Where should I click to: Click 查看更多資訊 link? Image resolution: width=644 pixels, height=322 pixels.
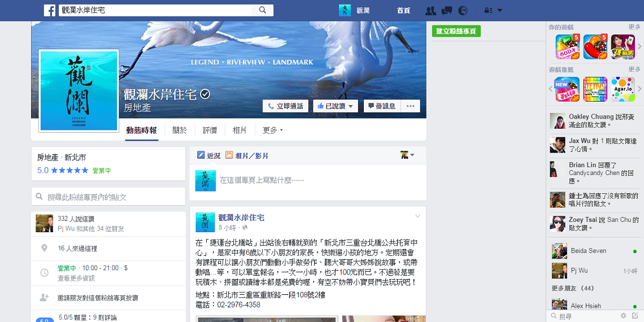tap(76, 278)
